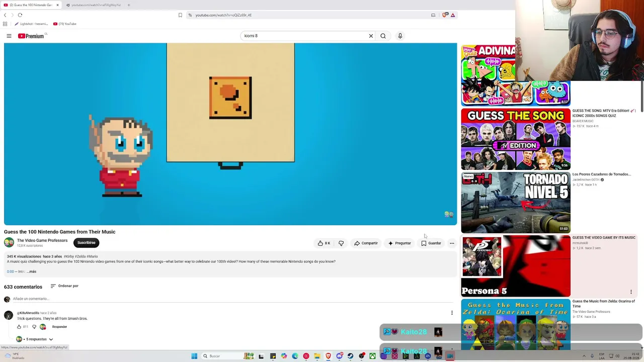The image size is (644, 362).
Task: Select the 'Guess the 100 Nintendo' tab
Action: (x=30, y=5)
